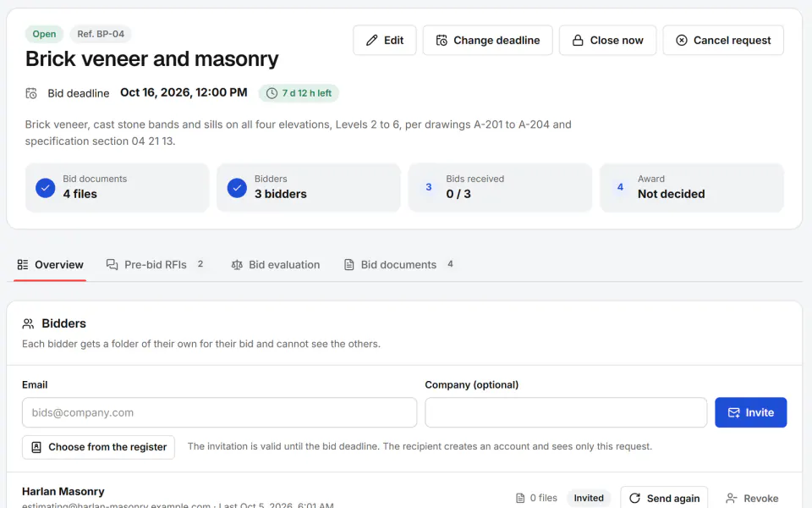
Task: Click the Open status badge
Action: [x=44, y=34]
